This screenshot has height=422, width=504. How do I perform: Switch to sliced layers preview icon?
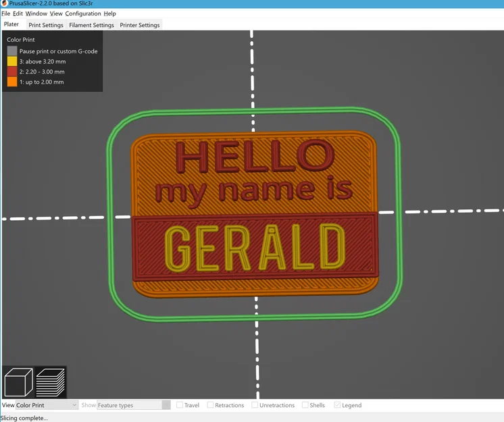coord(51,382)
